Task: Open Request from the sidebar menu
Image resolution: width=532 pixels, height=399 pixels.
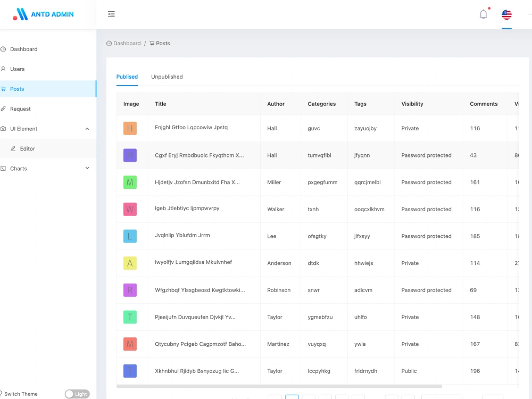Action: tap(48, 109)
